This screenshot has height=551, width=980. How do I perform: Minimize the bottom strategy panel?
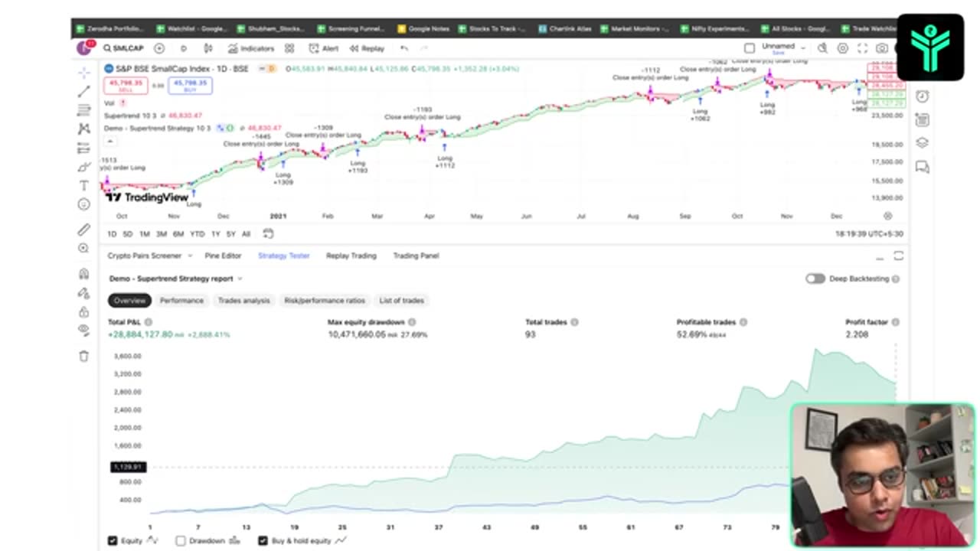879,256
